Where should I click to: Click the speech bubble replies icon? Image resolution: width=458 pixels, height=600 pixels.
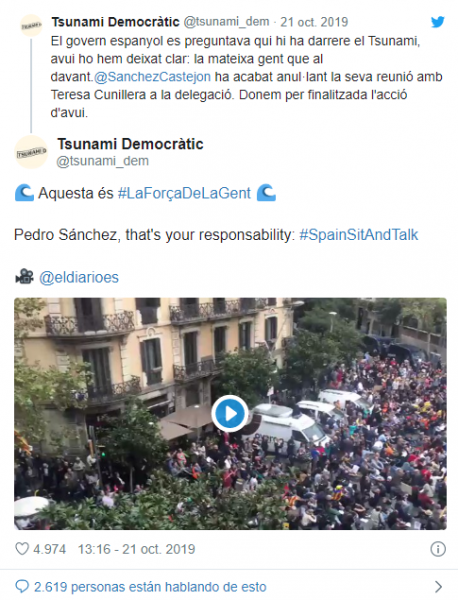22,586
